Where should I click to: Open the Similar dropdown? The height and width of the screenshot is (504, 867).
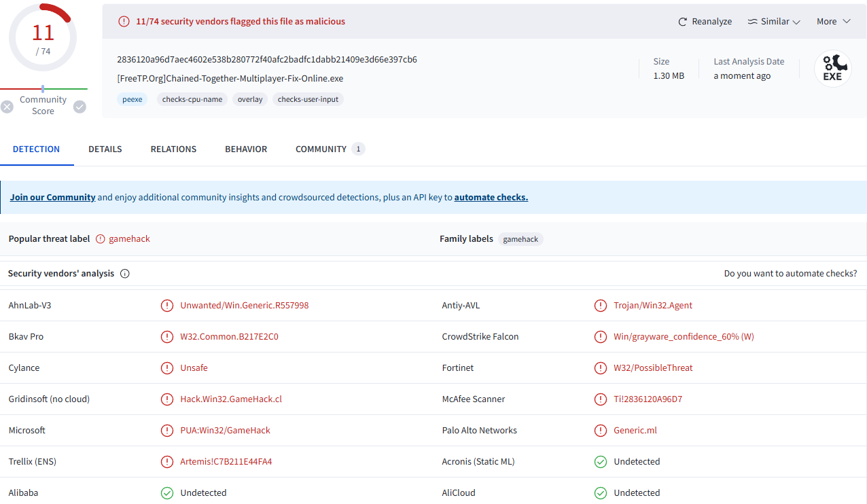tap(774, 22)
